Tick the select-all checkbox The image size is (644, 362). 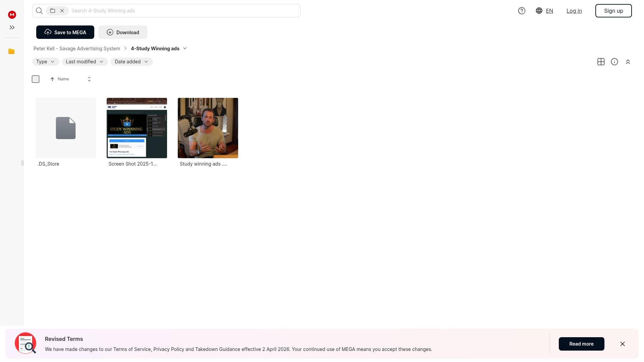point(36,79)
